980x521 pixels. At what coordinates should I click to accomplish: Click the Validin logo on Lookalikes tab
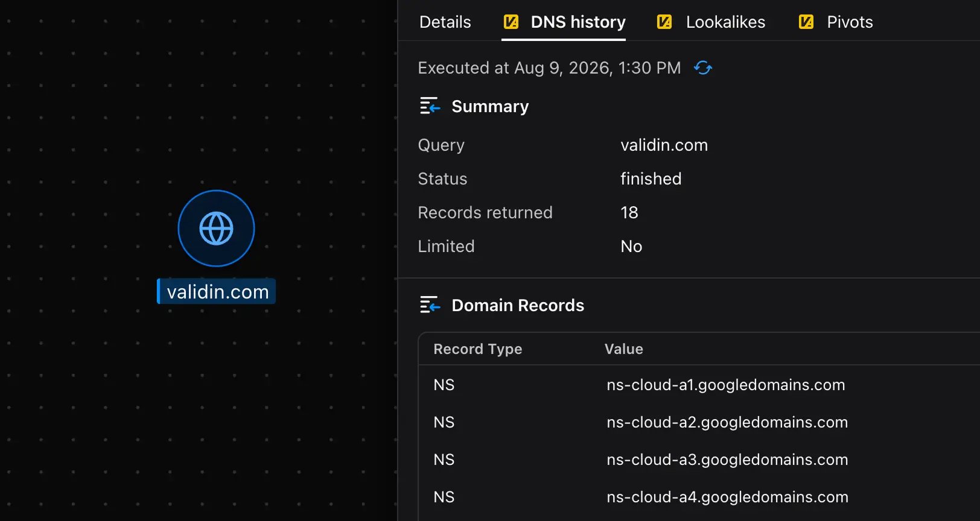click(664, 22)
